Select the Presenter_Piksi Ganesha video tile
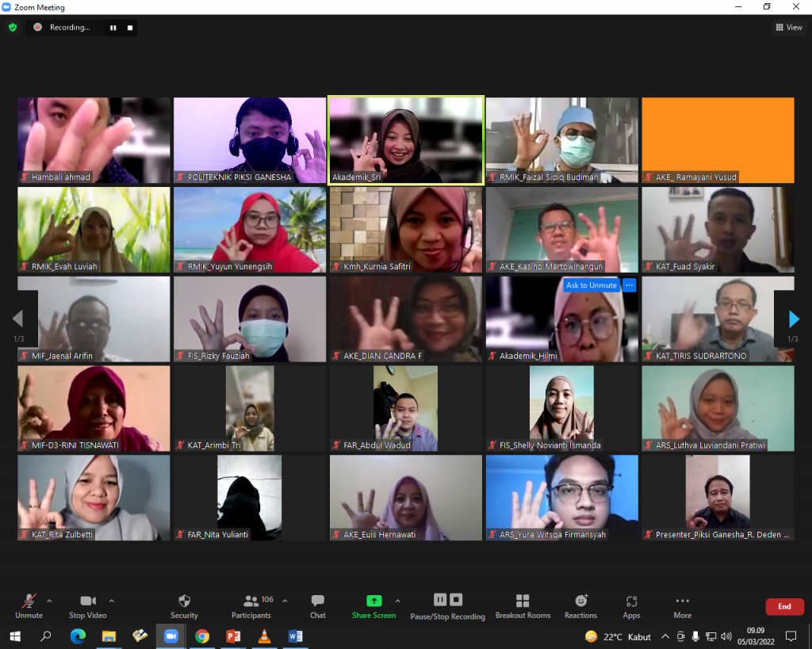This screenshot has height=649, width=812. point(718,498)
